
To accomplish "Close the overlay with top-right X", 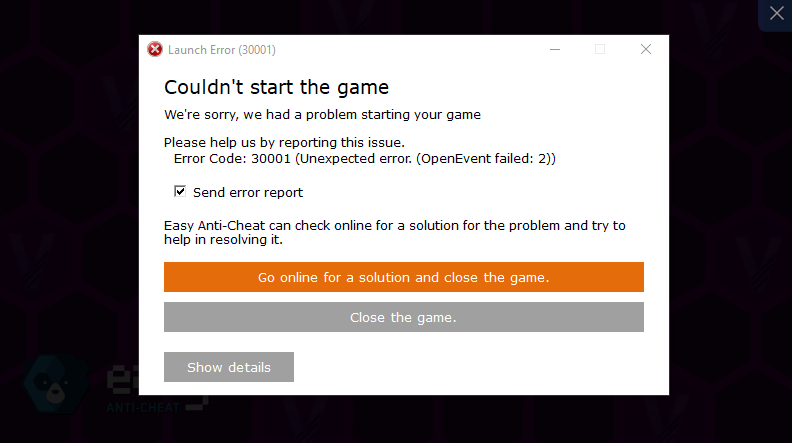I will point(777,14).
